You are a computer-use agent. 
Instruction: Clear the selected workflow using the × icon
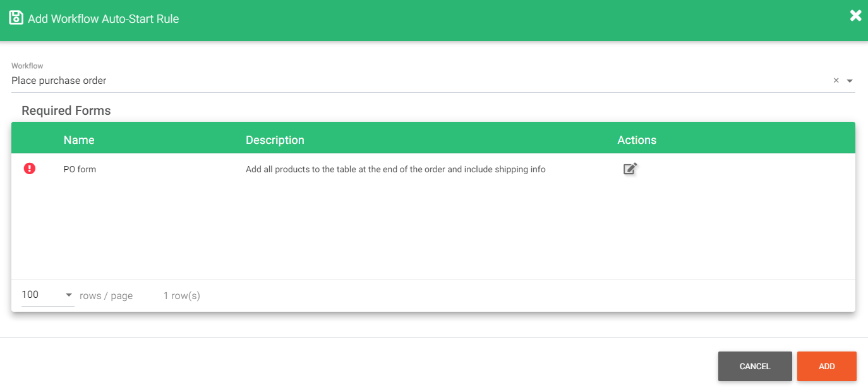pyautogui.click(x=836, y=80)
